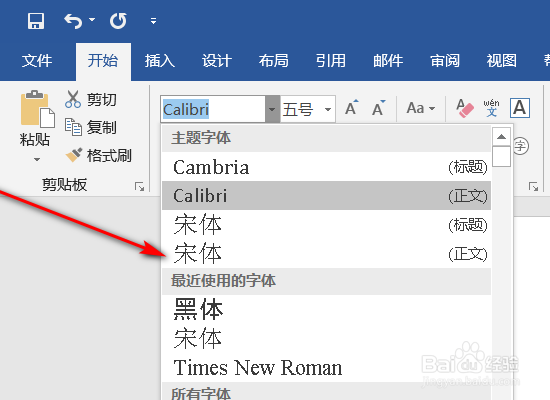Viewport: 550px width, 400px height.
Task: Switch to the 审阅 tab
Action: [x=445, y=61]
